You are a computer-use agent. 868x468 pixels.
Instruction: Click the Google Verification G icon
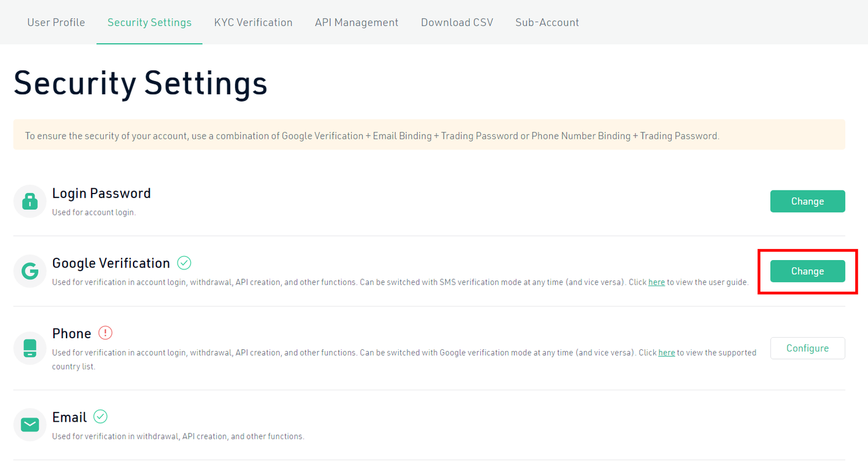[x=30, y=271]
